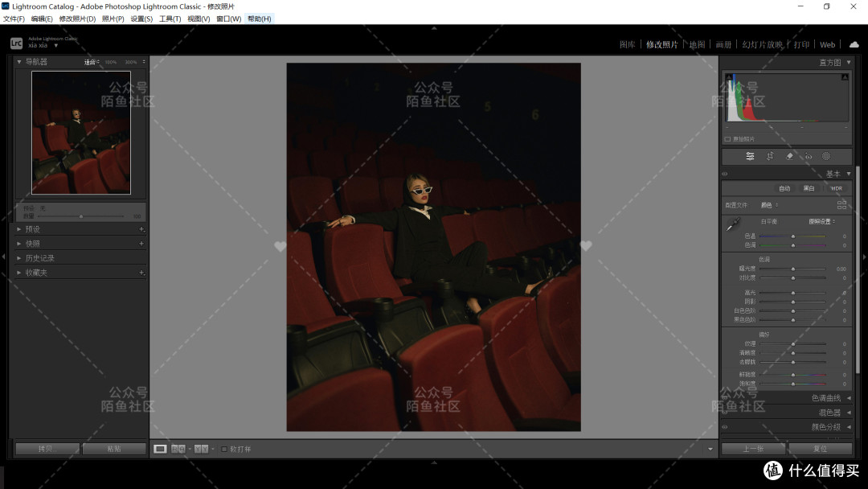Open the 编辑(E) menu

pyautogui.click(x=42, y=18)
